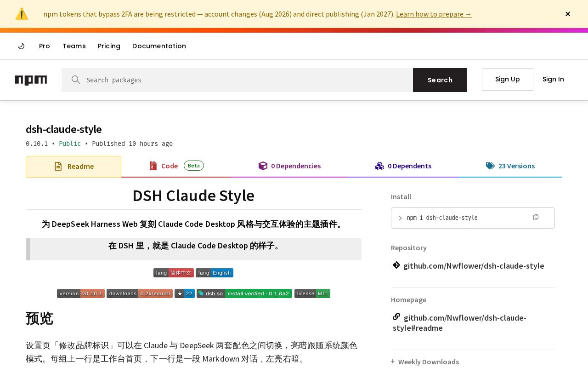
Task: Open the 0 Dependents tab
Action: (403, 166)
